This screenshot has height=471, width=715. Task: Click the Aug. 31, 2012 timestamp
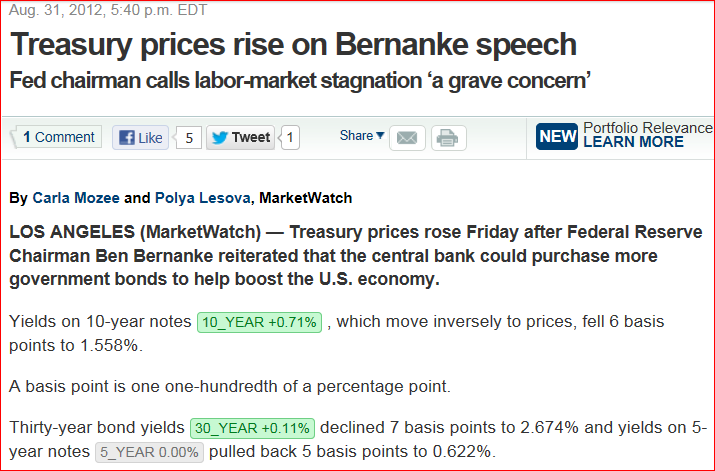coord(108,10)
